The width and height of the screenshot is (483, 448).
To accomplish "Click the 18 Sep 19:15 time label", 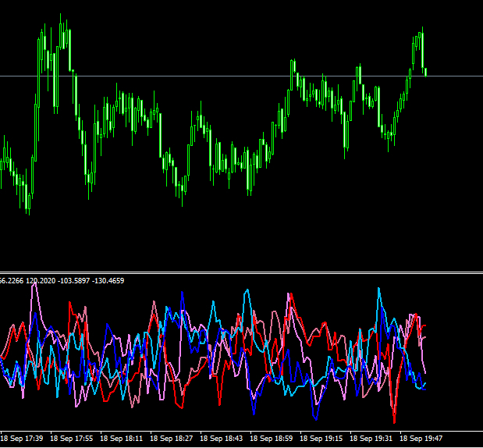I will (x=321, y=439).
